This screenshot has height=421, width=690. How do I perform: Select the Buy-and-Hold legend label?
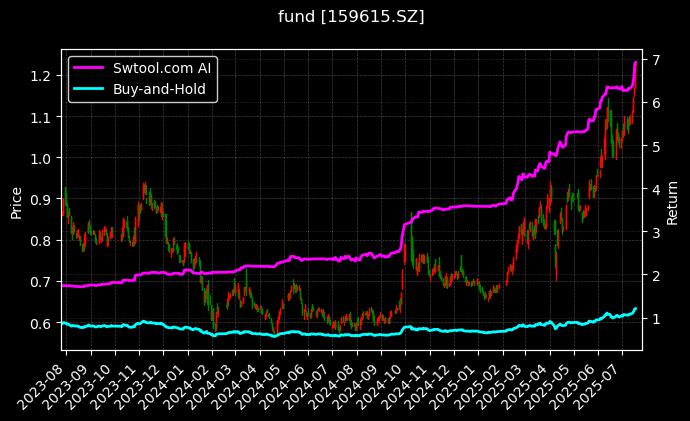click(x=159, y=89)
